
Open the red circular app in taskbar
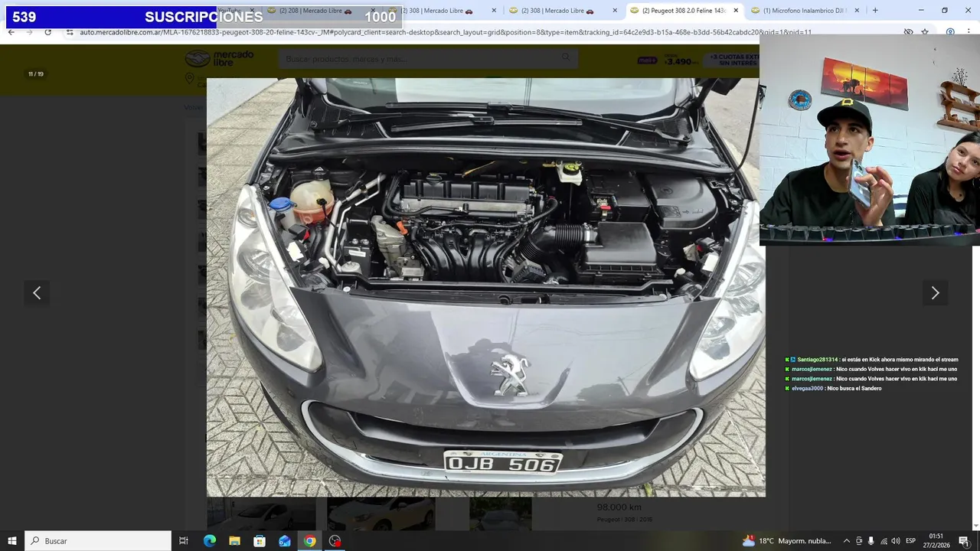point(335,541)
